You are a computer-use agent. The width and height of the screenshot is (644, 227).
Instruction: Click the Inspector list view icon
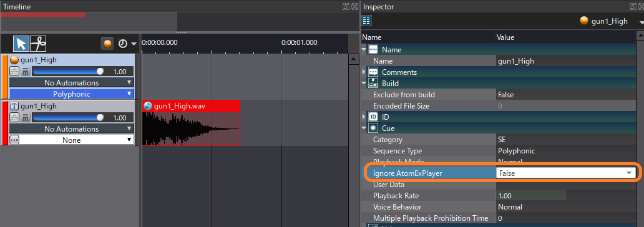click(x=367, y=21)
